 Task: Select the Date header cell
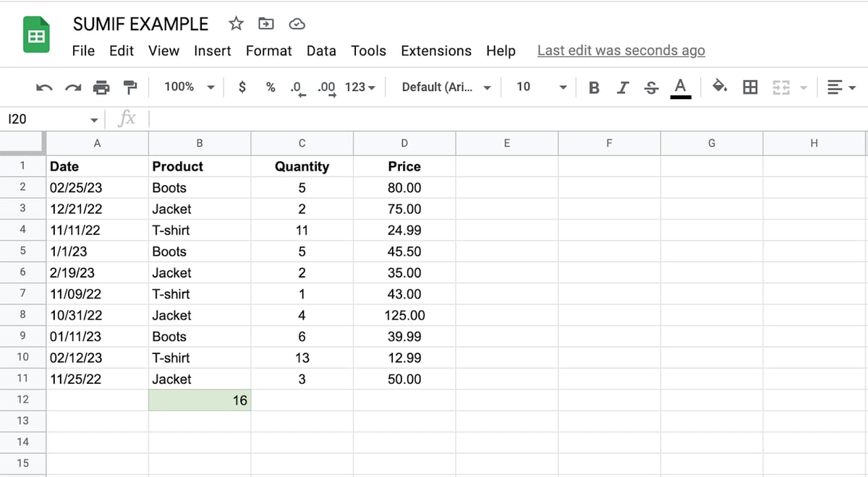tap(98, 166)
